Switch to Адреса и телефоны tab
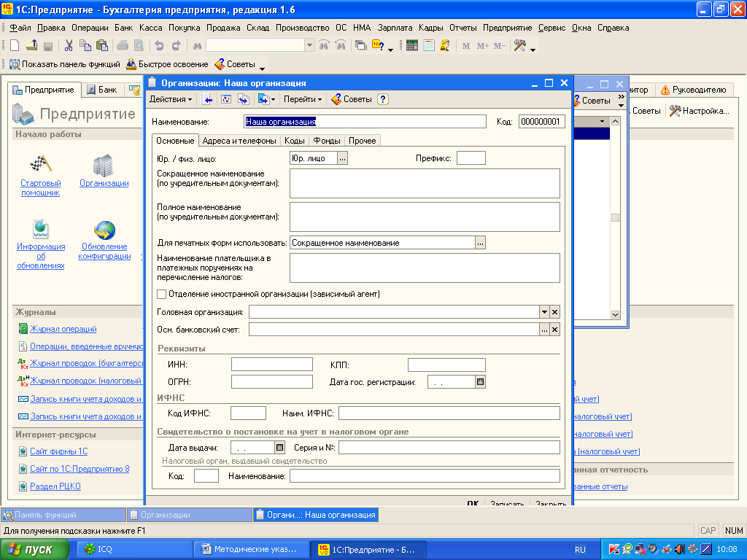The width and height of the screenshot is (747, 560). click(239, 141)
